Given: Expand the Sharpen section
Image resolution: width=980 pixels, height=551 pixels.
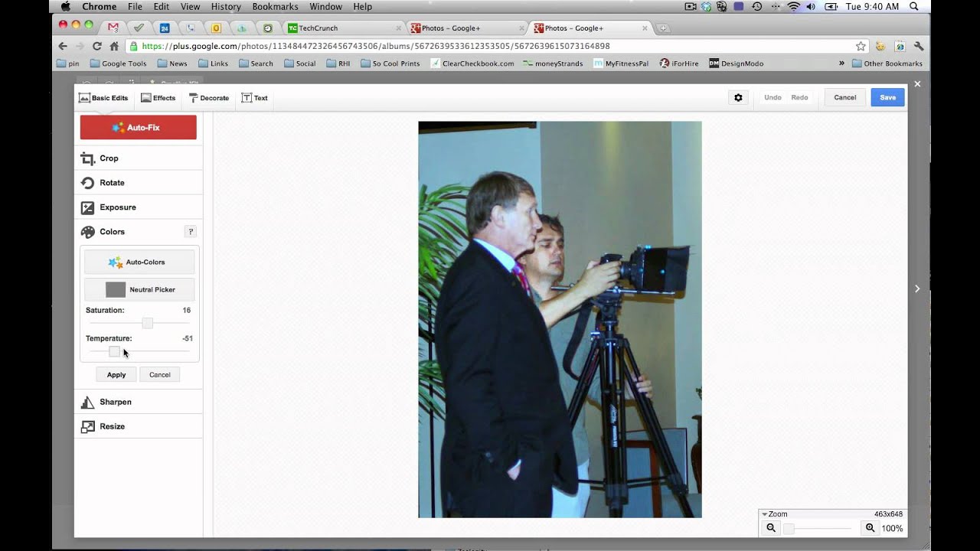Looking at the screenshot, I should pyautogui.click(x=115, y=402).
